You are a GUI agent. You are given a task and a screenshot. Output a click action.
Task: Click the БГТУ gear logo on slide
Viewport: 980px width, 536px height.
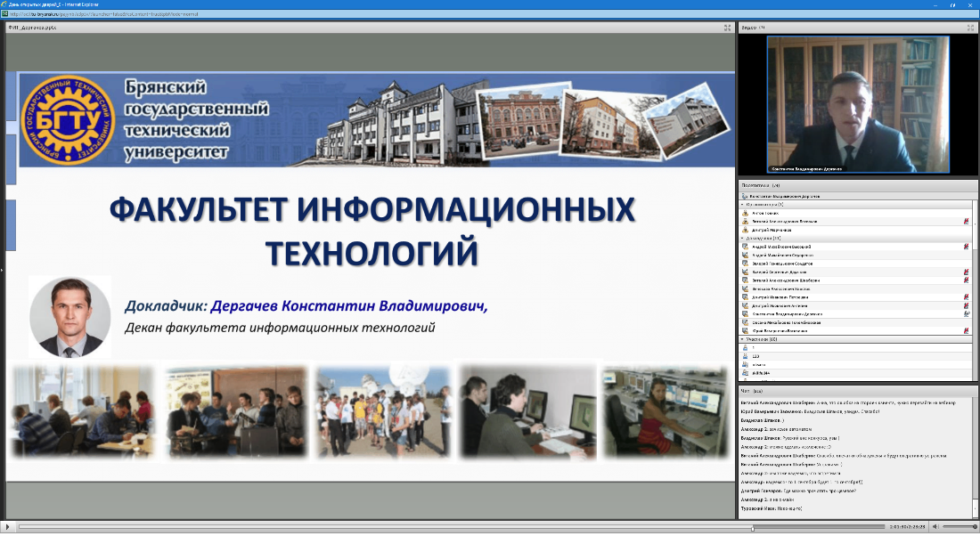tap(68, 119)
